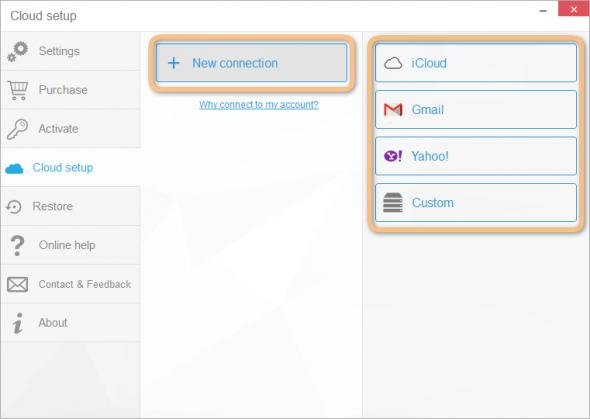590x419 pixels.
Task: Click the Contact & Feedback envelope icon
Action: click(17, 284)
